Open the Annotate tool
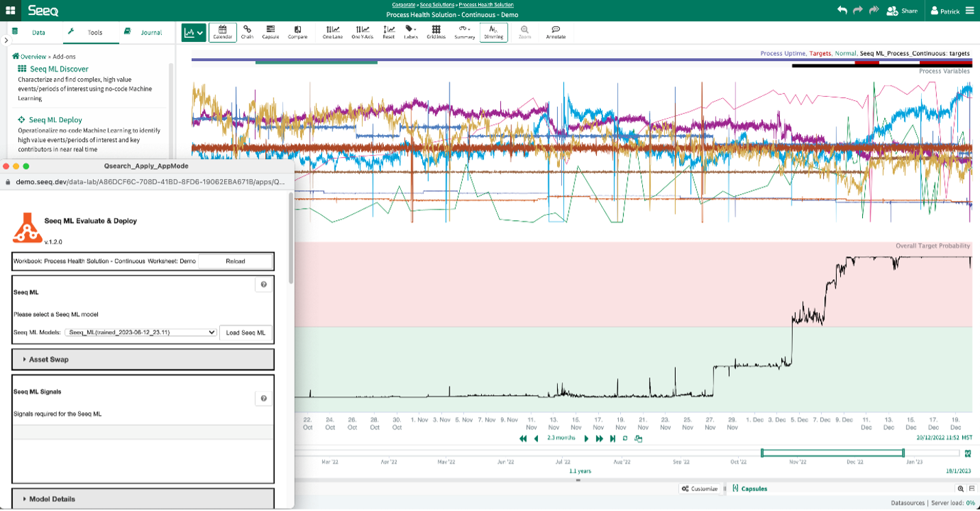Viewport: 980px width, 511px height. click(556, 32)
